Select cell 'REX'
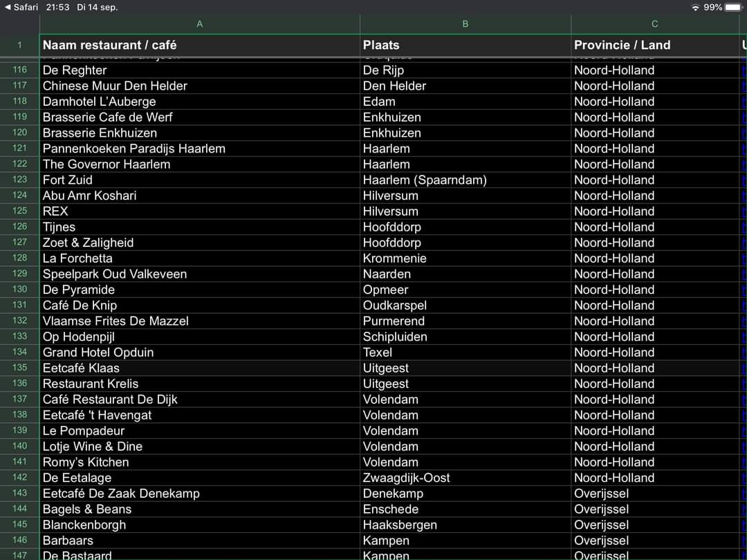The height and width of the screenshot is (560, 747). point(200,212)
